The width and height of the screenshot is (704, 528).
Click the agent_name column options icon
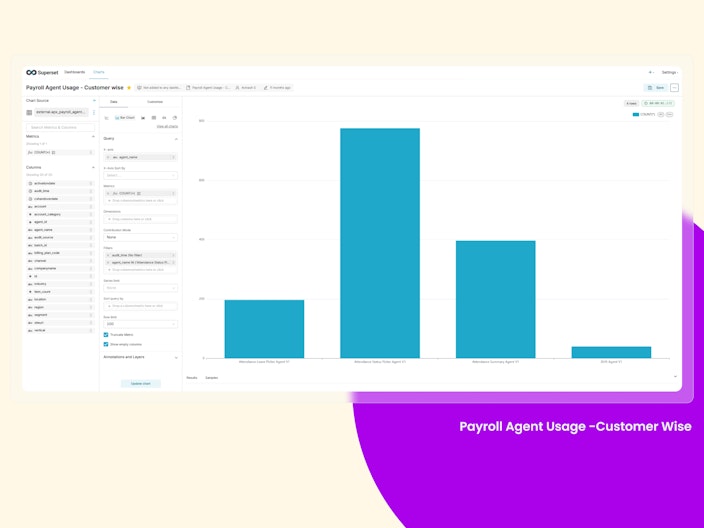tap(91, 230)
